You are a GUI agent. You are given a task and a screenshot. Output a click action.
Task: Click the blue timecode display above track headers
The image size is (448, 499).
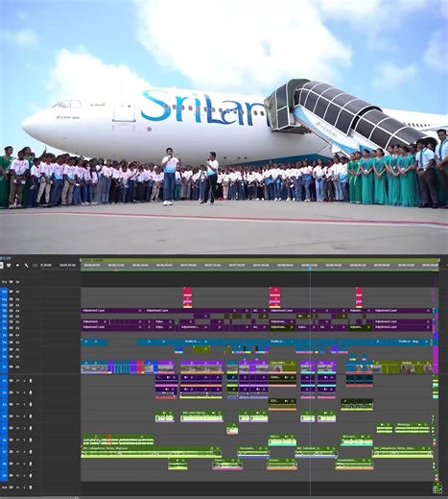pyautogui.click(x=6, y=258)
